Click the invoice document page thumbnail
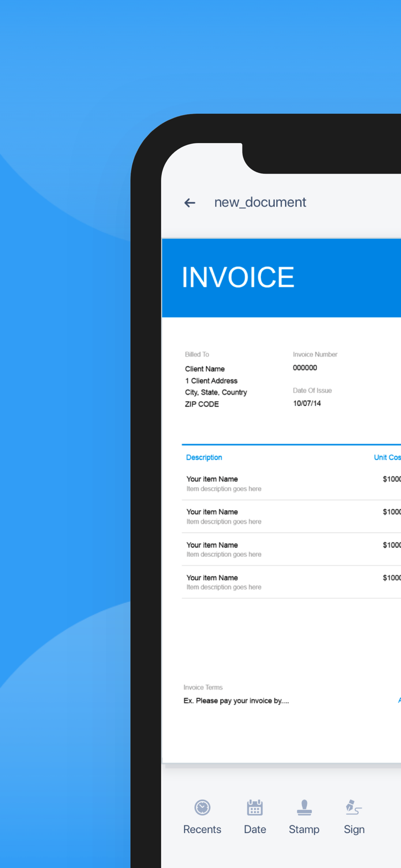Viewport: 401px width, 868px height. [x=281, y=501]
